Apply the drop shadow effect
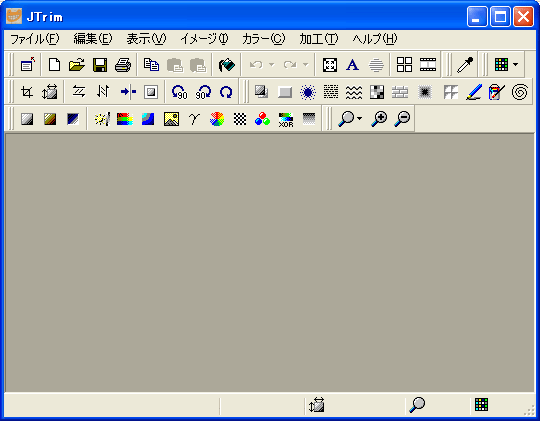Screen dimensions: 540x421 point(261,92)
